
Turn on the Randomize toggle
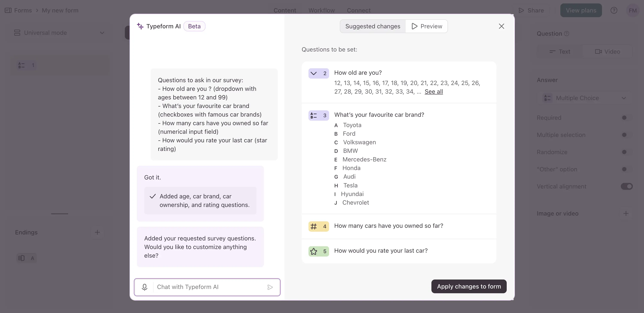624,152
